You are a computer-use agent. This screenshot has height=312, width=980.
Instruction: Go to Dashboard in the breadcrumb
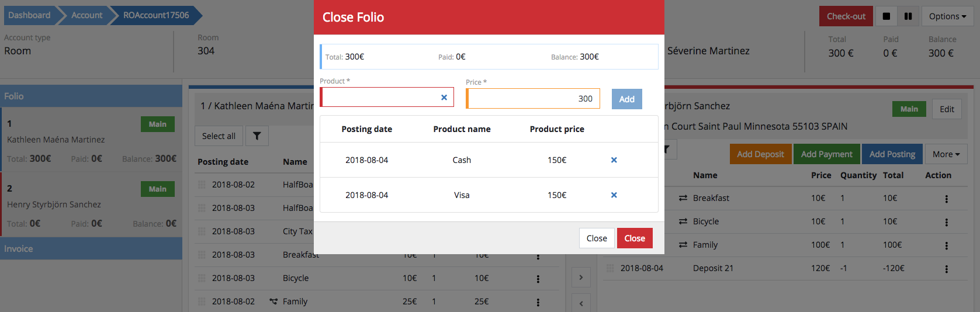point(29,15)
